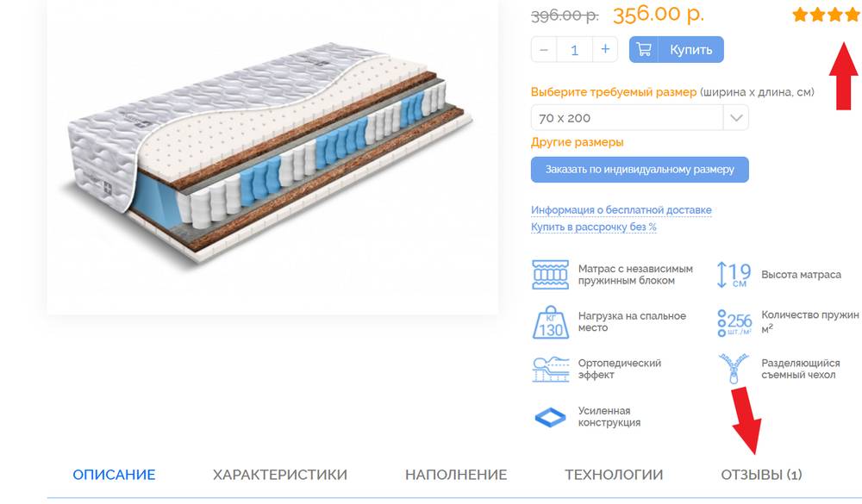Screen dimensions: 862x504
Task: Click the quantity input field showing 1
Action: (574, 49)
